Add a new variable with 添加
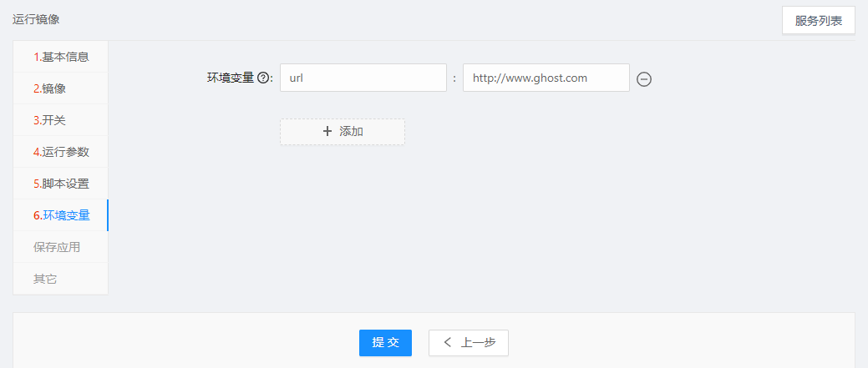The width and height of the screenshot is (868, 368). 343,132
